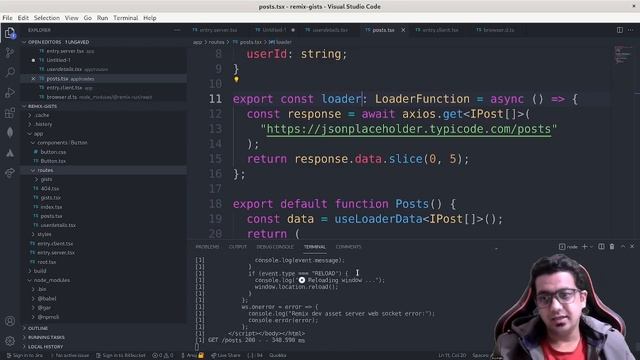Viewport: 640px width, 360px height.
Task: Click the kill terminal trash icon
Action: click(612, 247)
